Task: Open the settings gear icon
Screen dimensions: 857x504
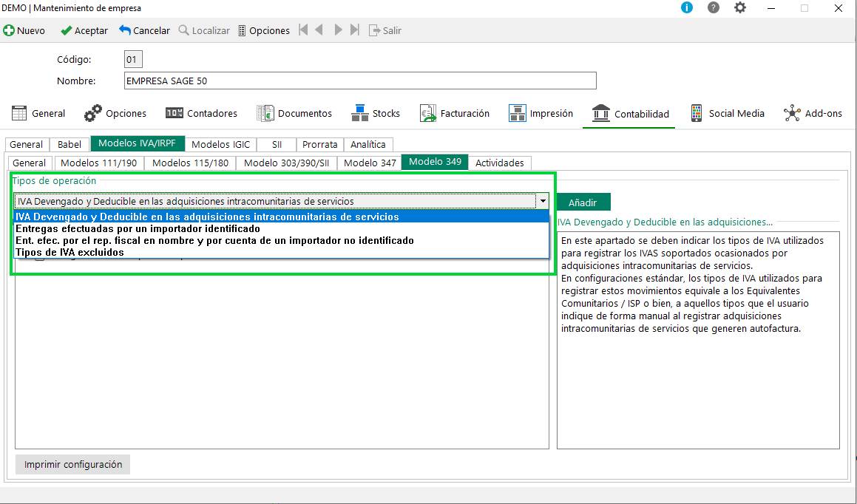Action: point(739,8)
